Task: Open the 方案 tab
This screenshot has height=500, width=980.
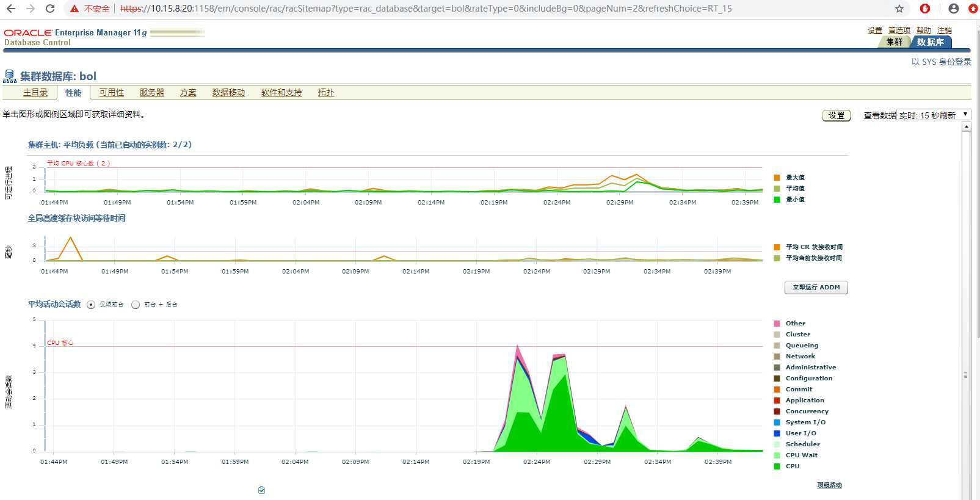Action: point(188,92)
